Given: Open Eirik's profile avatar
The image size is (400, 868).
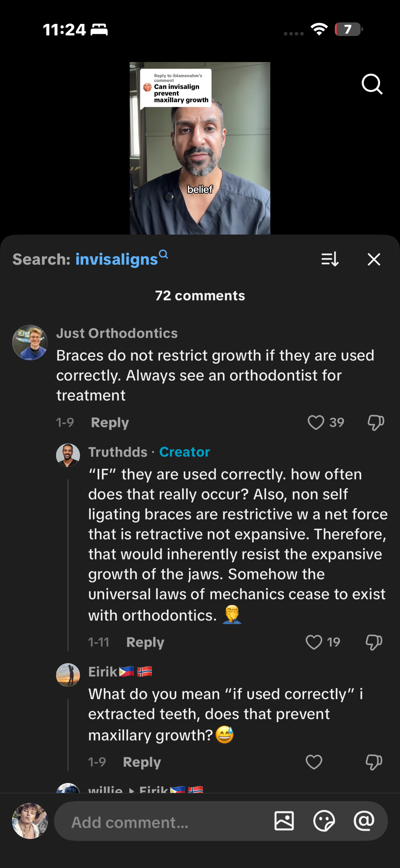Looking at the screenshot, I should (x=68, y=675).
